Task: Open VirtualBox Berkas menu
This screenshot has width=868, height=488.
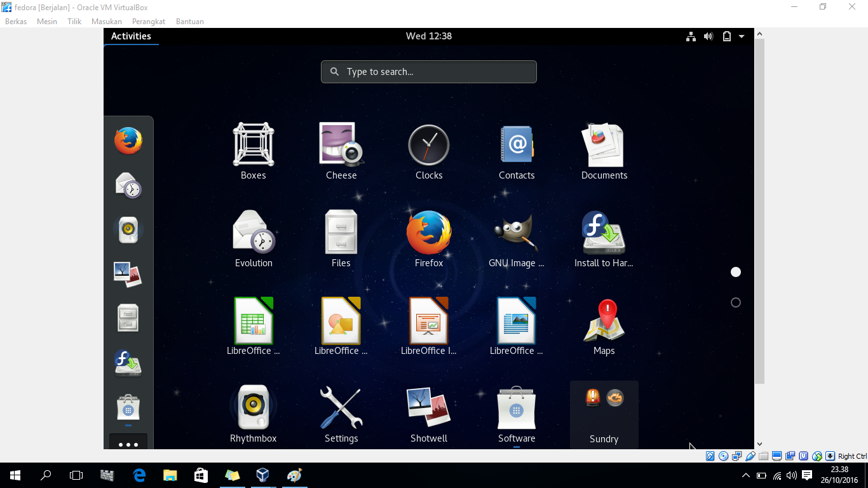Action: coord(16,22)
